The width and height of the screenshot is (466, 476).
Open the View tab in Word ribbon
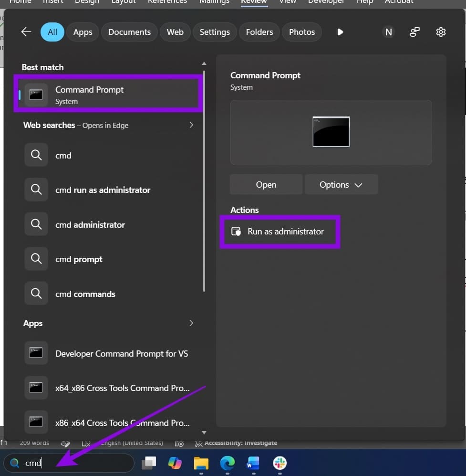(x=288, y=2)
